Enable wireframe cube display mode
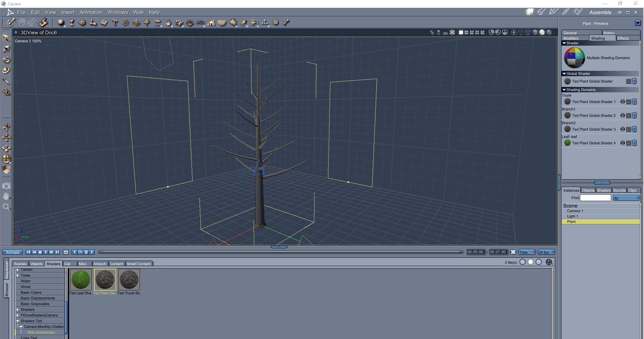 pyautogui.click(x=528, y=33)
